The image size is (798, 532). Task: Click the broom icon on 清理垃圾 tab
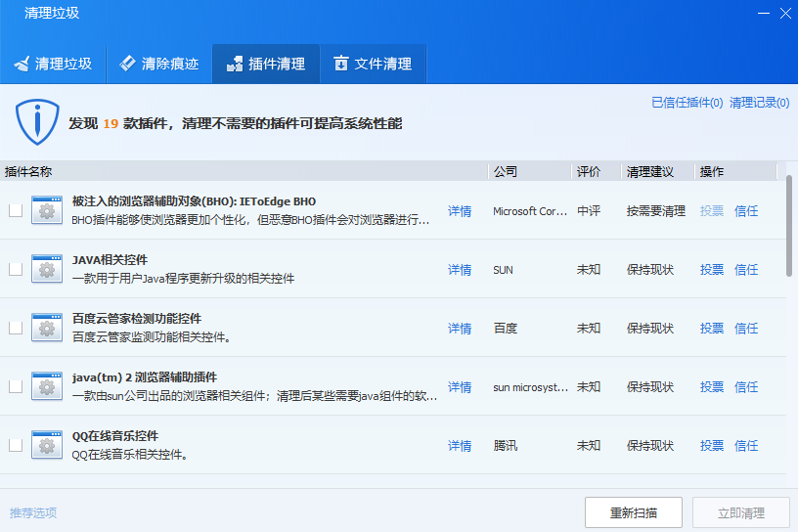click(x=22, y=64)
